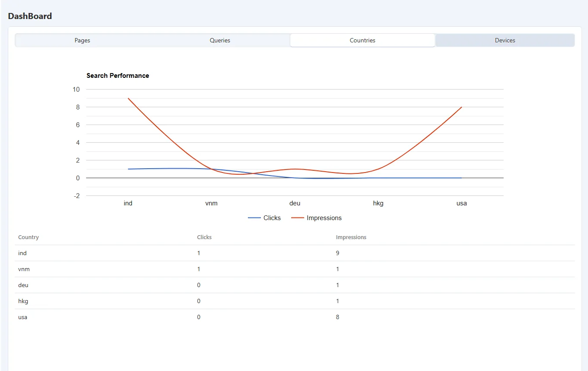
Task: Click the Clicks value in the hkg row
Action: (199, 301)
